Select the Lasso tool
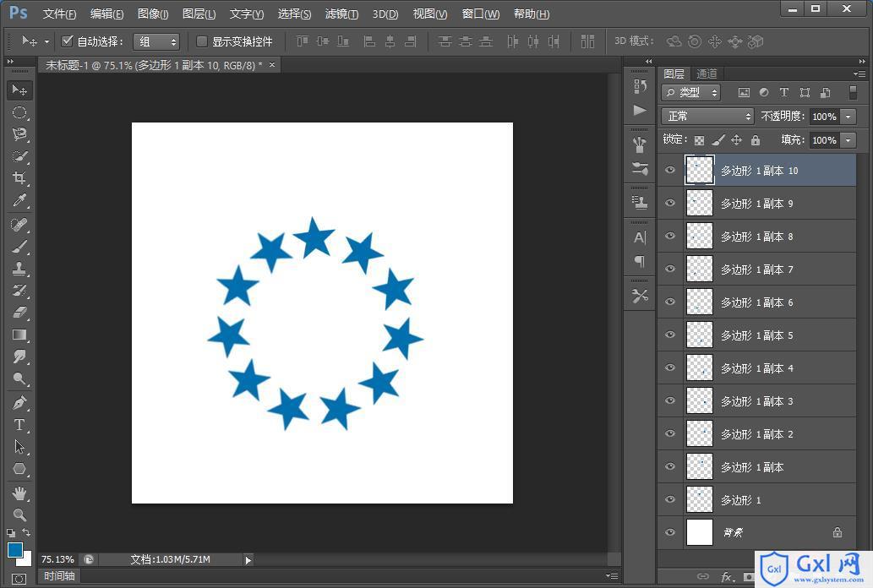 19,134
